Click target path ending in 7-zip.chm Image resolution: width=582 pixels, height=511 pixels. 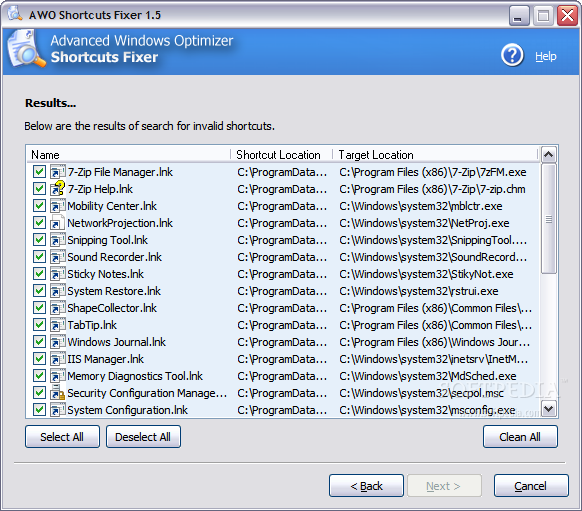[432, 189]
